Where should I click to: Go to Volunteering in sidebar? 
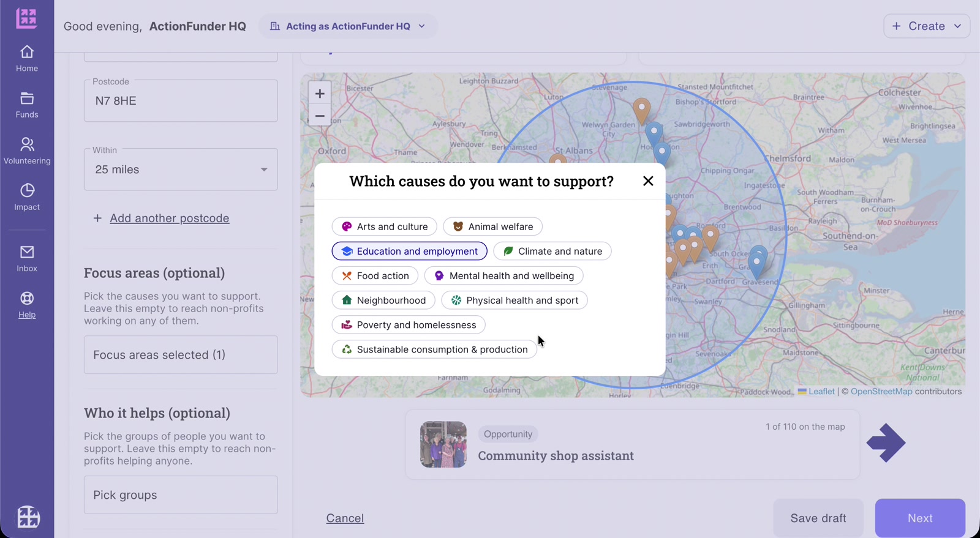pos(27,151)
